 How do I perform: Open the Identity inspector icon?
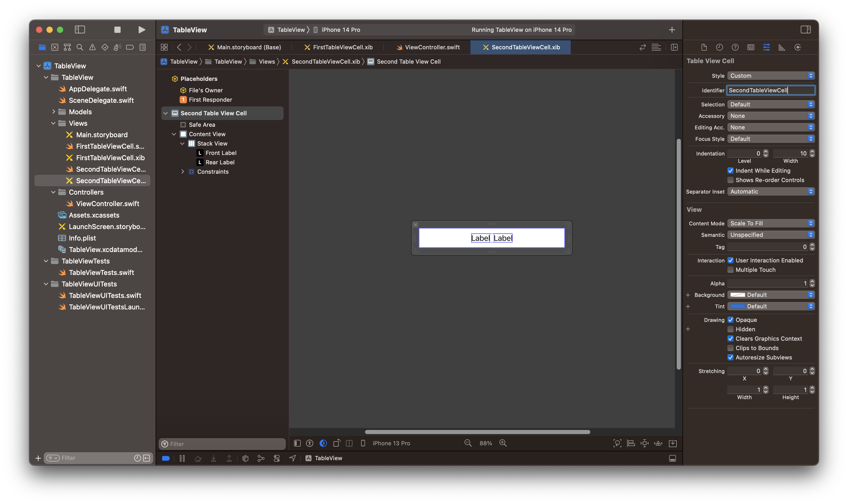pyautogui.click(x=750, y=47)
